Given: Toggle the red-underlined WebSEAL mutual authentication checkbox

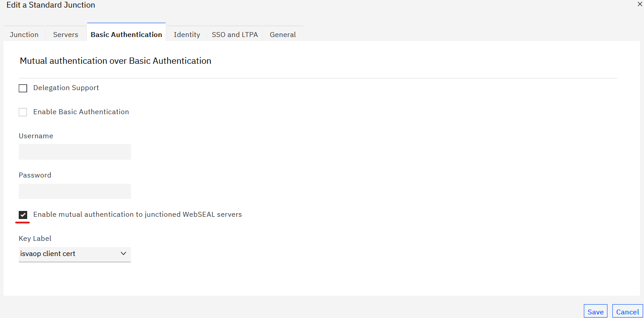Looking at the screenshot, I should point(23,215).
